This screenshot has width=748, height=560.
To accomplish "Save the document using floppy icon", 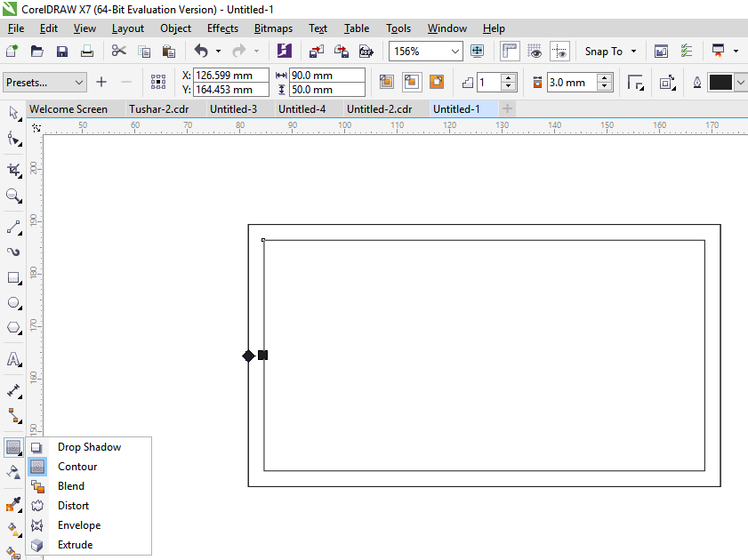I will (x=62, y=51).
